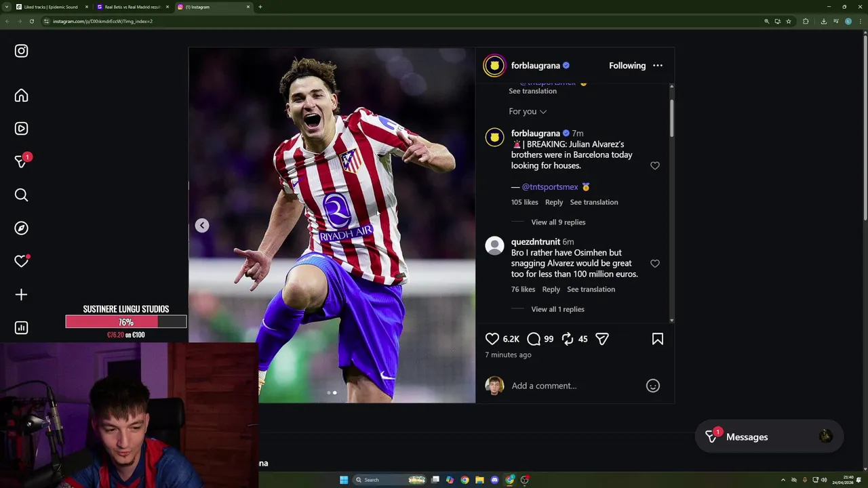This screenshot has width=868, height=488.
Task: Click the 7 minutes ago timestamp
Action: 508,355
